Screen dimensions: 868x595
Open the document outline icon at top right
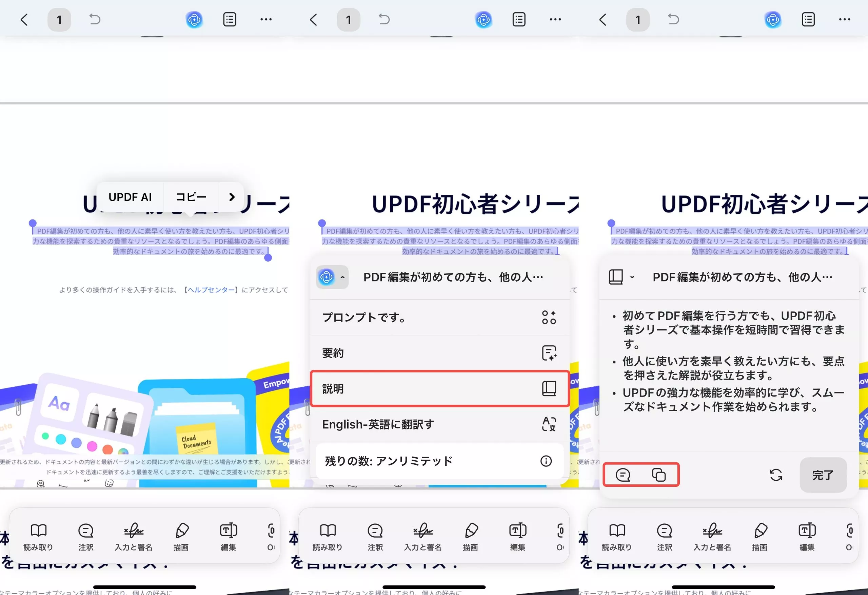click(808, 19)
